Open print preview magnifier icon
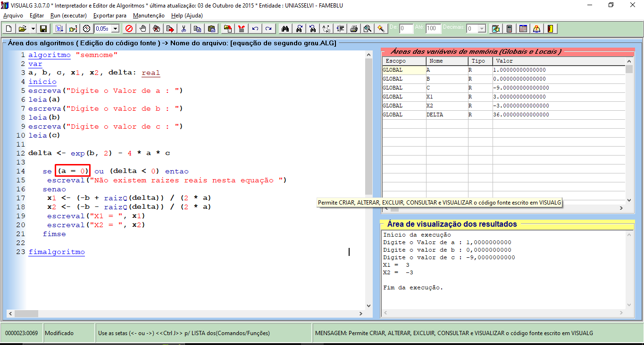 367,29
